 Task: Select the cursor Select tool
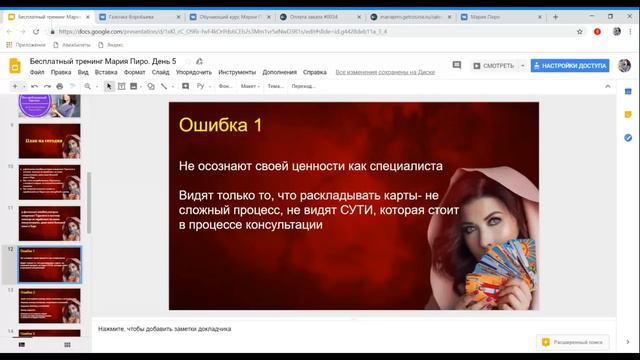109,87
